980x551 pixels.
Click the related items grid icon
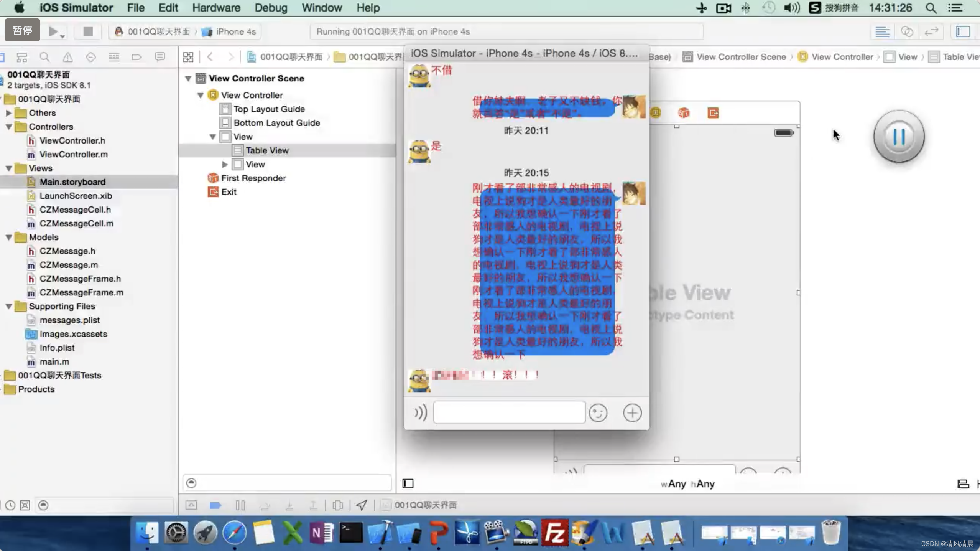pos(188,57)
